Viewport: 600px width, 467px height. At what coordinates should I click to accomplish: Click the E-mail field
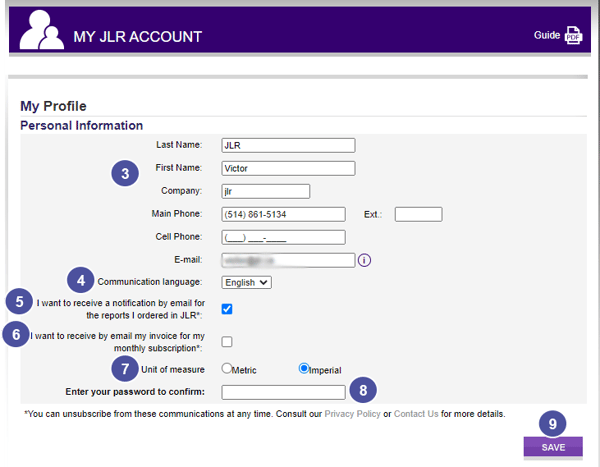[288, 260]
